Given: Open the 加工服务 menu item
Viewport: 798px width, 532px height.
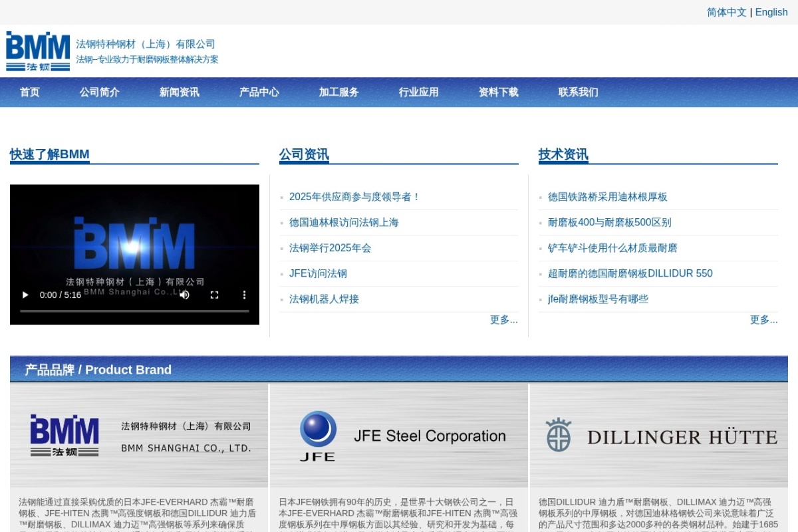Looking at the screenshot, I should click(x=339, y=92).
